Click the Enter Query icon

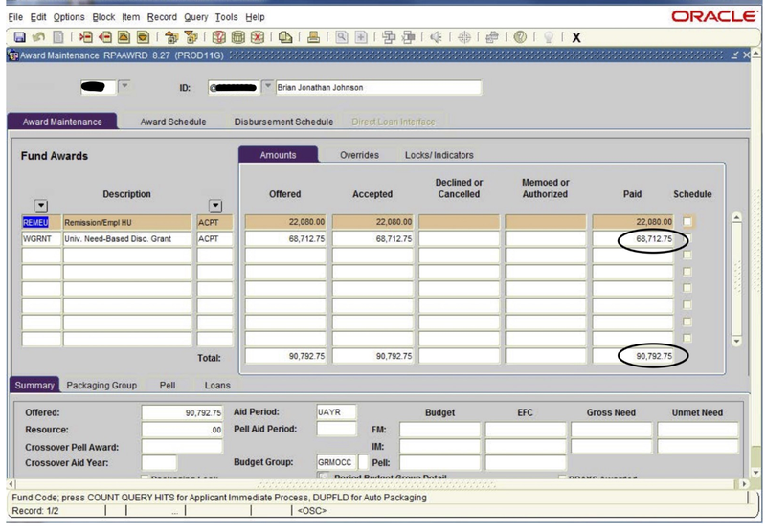[218, 37]
